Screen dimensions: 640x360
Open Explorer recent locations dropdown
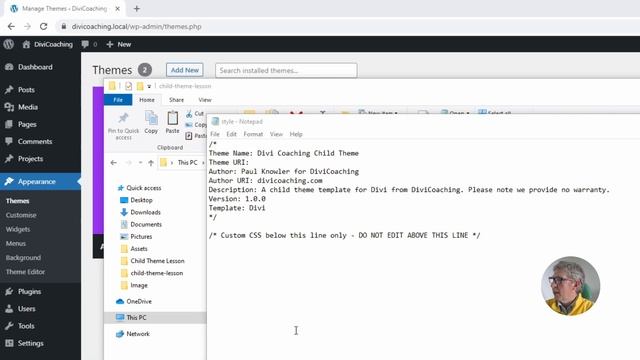click(x=140, y=162)
